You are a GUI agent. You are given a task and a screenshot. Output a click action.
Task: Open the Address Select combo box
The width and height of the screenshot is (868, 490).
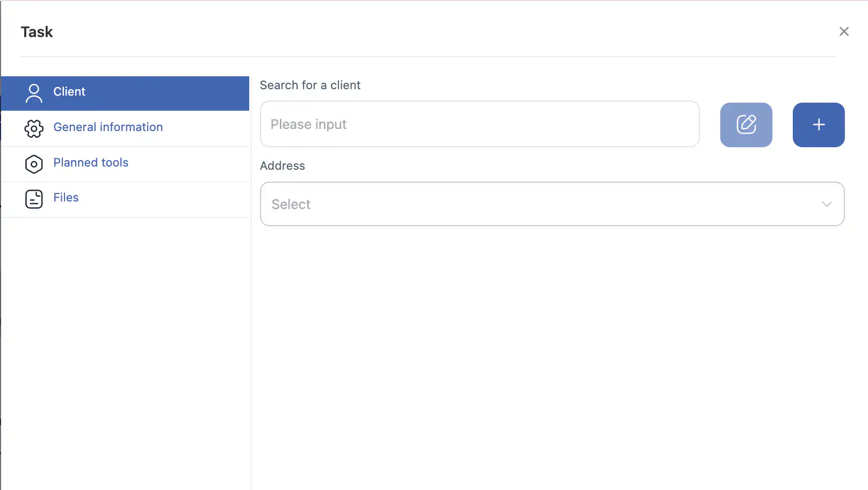click(537, 204)
